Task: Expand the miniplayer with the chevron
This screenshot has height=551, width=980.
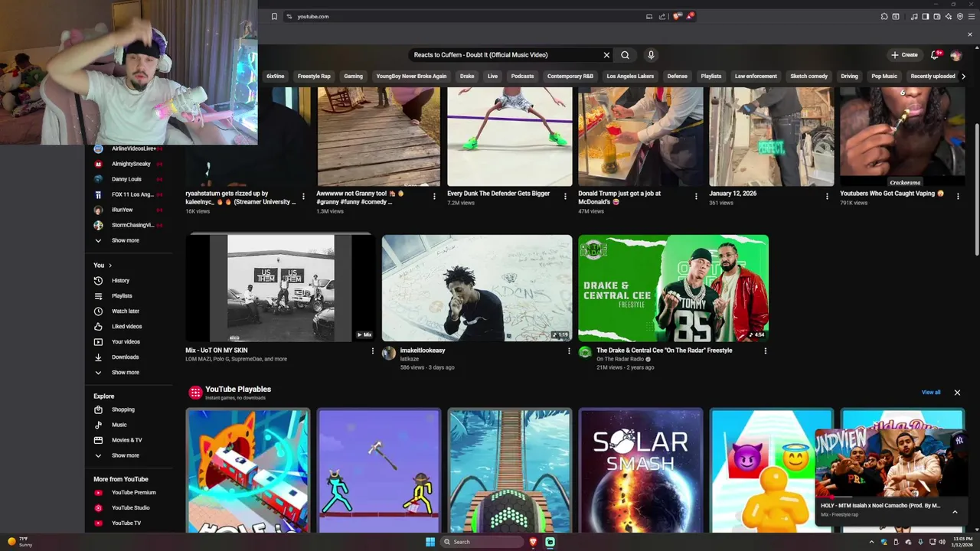Action: (955, 512)
